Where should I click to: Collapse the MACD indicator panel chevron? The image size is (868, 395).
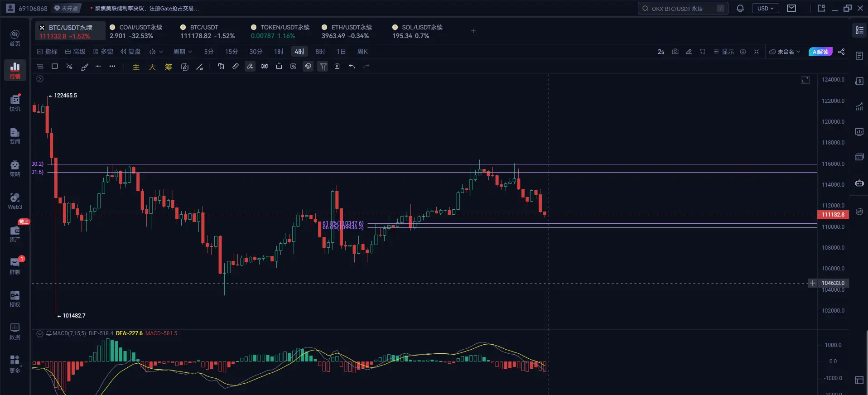40,334
